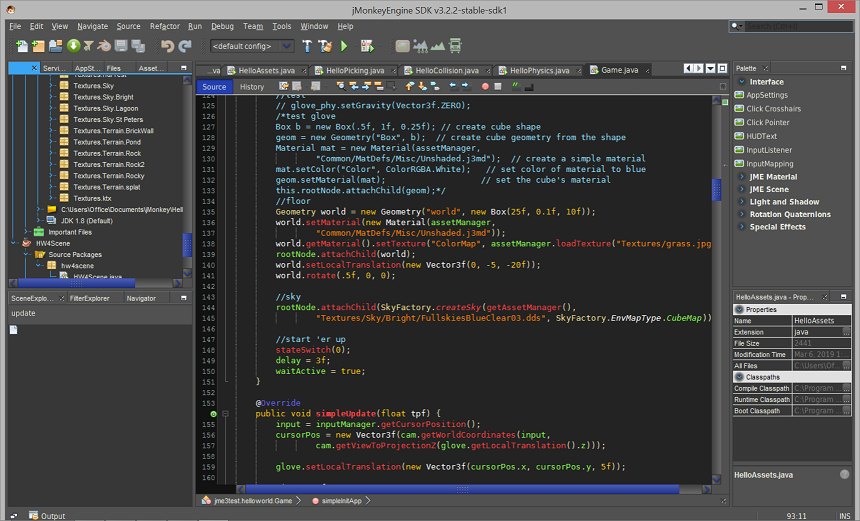This screenshot has height=521, width=860.
Task: Click the Undo arrow in the toolbar
Action: [x=168, y=46]
